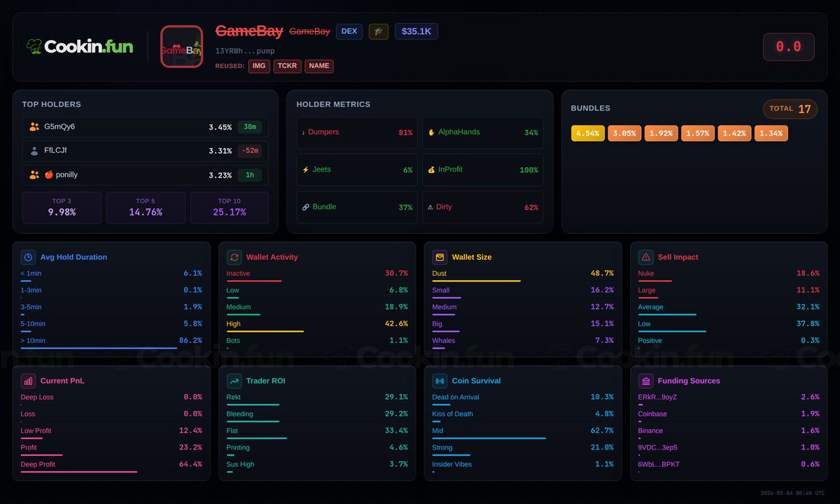Click the Trader ROI trend arrow icon
The image size is (840, 504).
click(234, 381)
